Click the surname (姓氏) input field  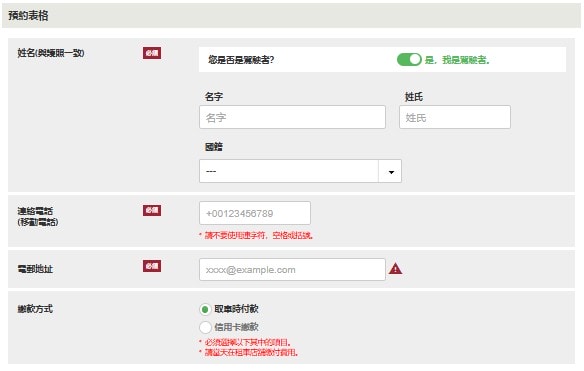click(455, 117)
